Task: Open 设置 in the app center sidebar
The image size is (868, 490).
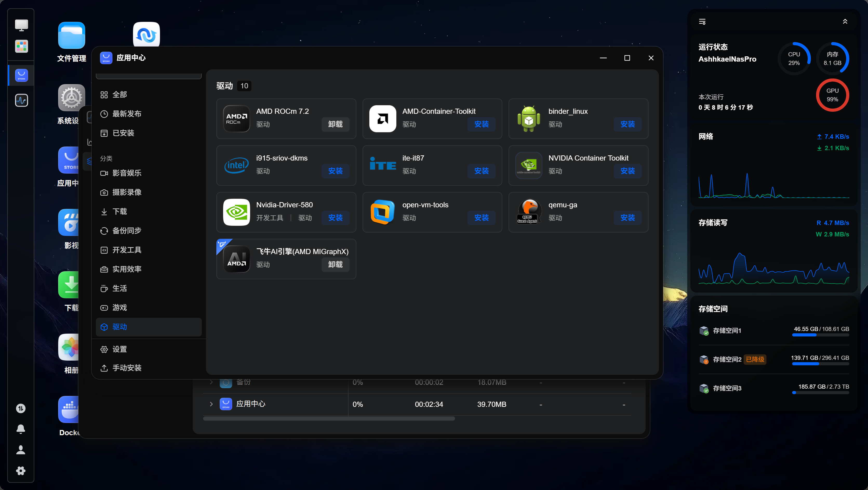Action: coord(149,349)
